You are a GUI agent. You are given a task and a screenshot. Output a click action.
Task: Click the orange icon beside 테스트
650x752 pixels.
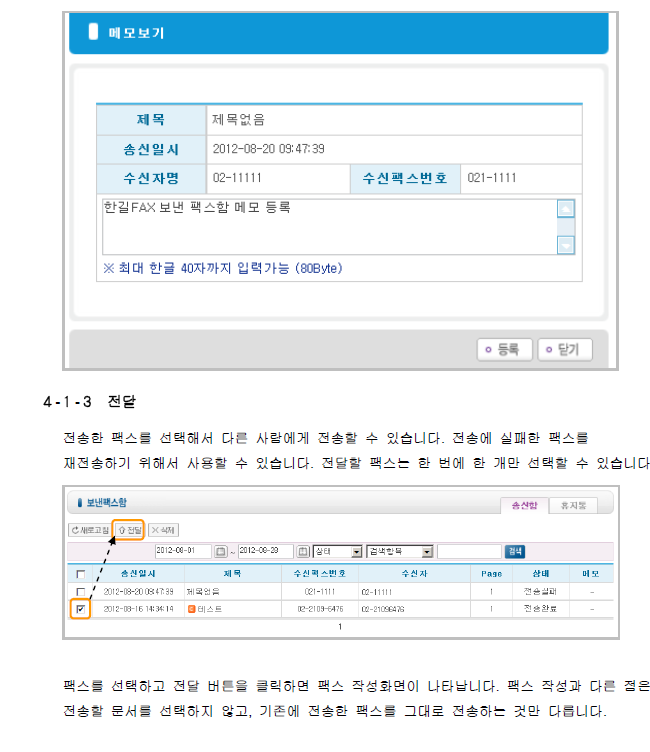click(x=191, y=608)
